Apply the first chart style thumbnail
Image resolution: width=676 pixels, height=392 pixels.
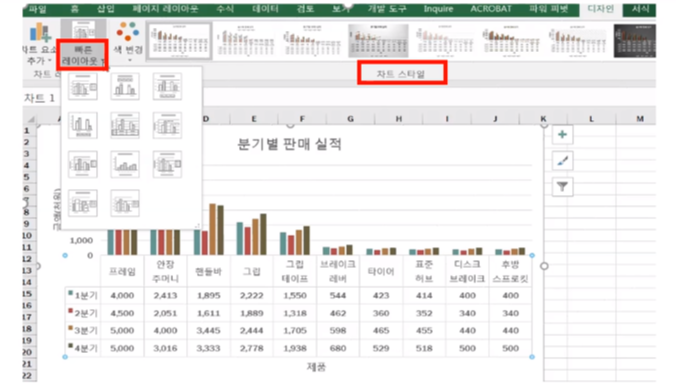tap(179, 41)
